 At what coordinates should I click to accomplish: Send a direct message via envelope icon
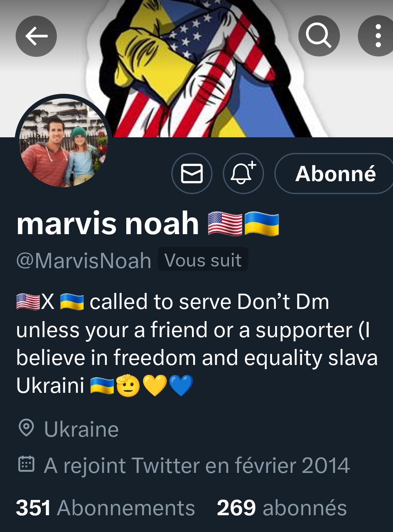(192, 174)
